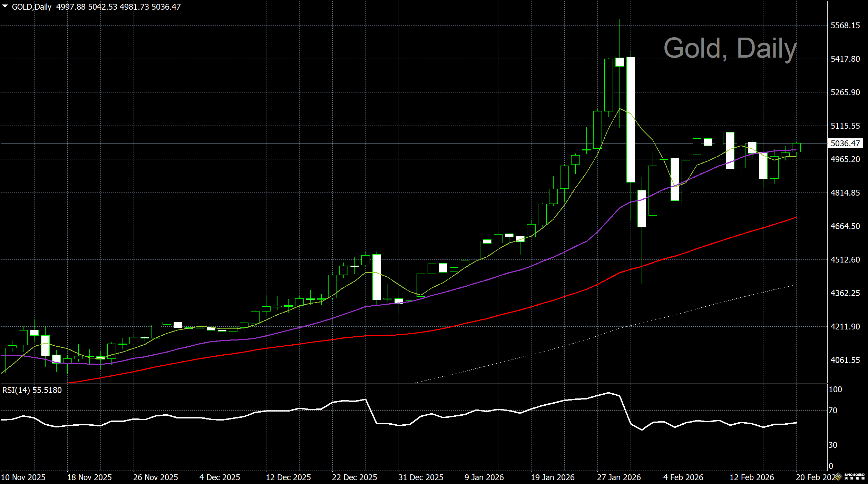
Task: Click the 5417.80 price axis label
Action: pos(845,59)
